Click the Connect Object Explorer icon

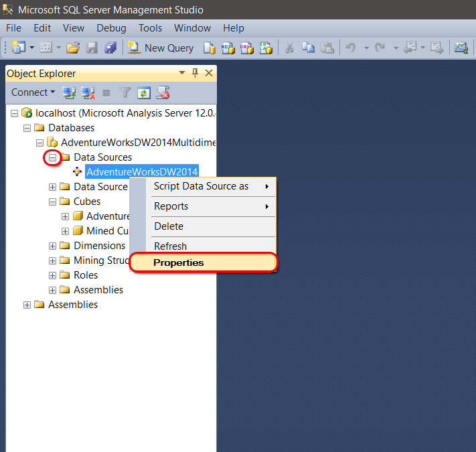click(x=69, y=92)
